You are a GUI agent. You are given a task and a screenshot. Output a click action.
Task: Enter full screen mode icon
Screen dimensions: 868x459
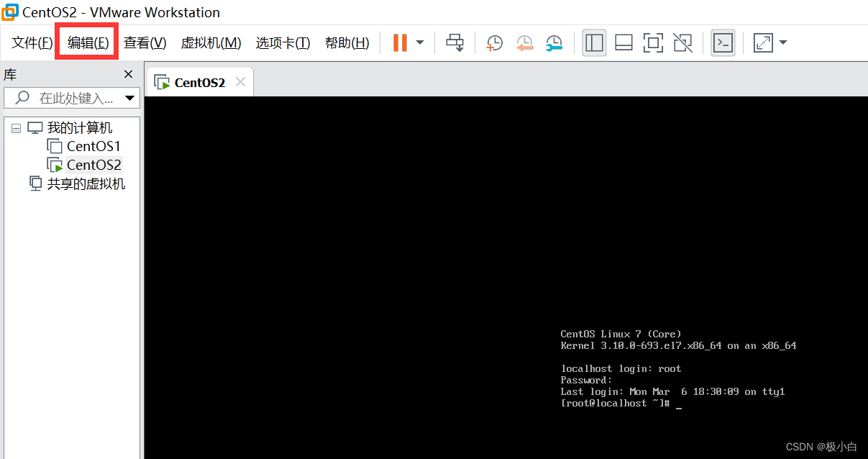pos(653,43)
